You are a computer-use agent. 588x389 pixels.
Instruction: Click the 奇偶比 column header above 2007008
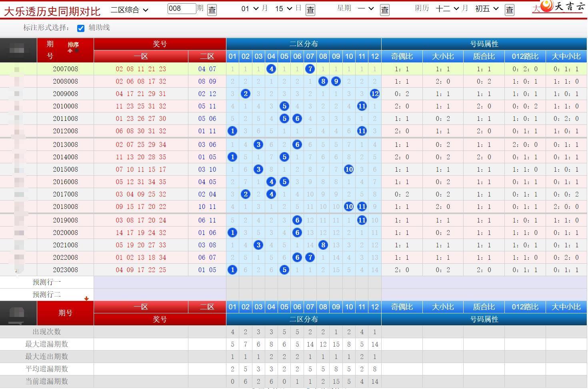[402, 56]
